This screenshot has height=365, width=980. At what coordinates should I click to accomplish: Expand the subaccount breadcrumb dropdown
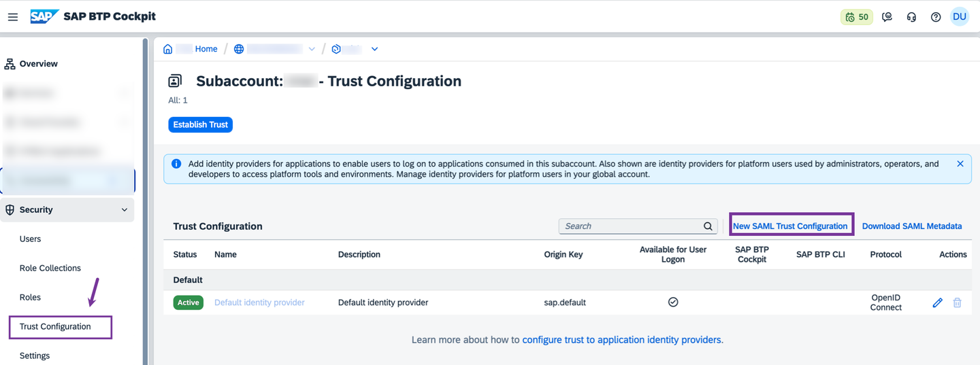(x=374, y=49)
